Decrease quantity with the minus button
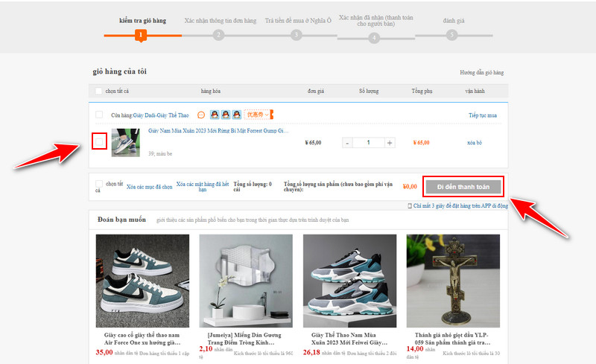Screen dimensions: 596x364 point(347,142)
